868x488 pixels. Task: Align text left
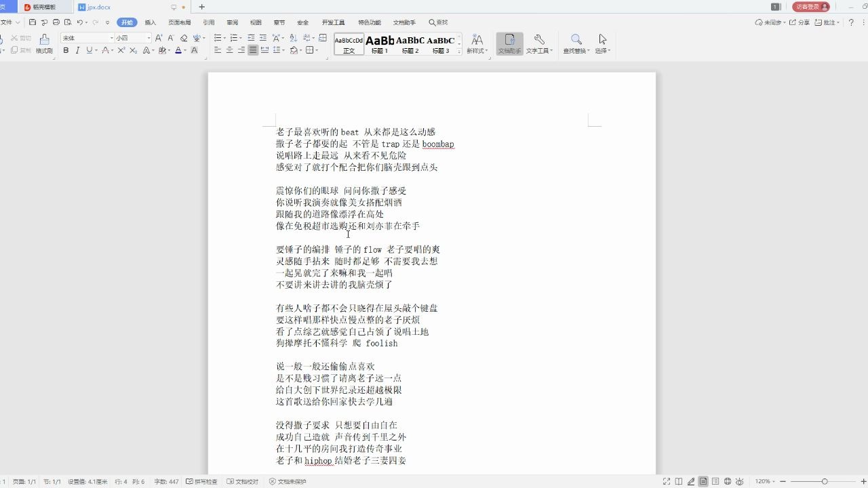(x=218, y=50)
